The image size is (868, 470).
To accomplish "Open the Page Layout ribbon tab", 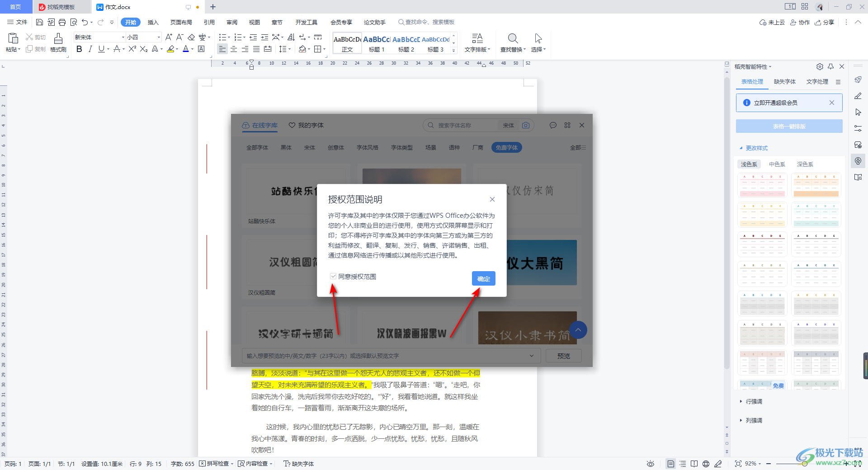I will pos(181,22).
